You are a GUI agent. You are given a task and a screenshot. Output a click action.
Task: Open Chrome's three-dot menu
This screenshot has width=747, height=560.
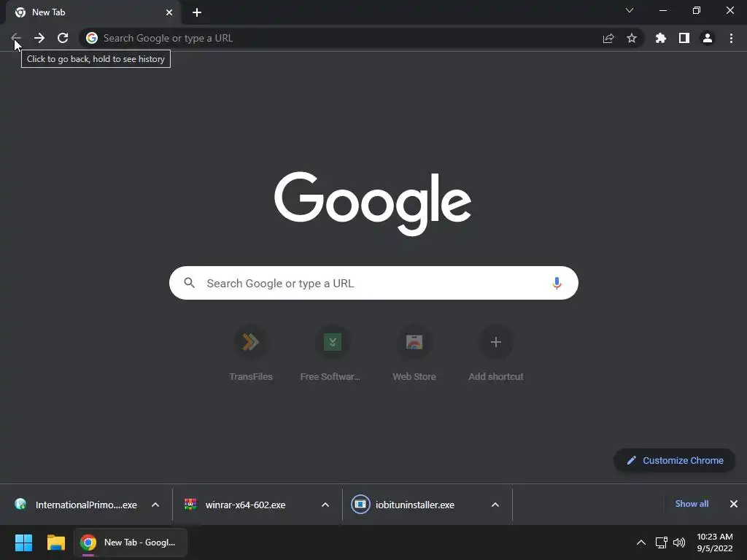click(731, 38)
